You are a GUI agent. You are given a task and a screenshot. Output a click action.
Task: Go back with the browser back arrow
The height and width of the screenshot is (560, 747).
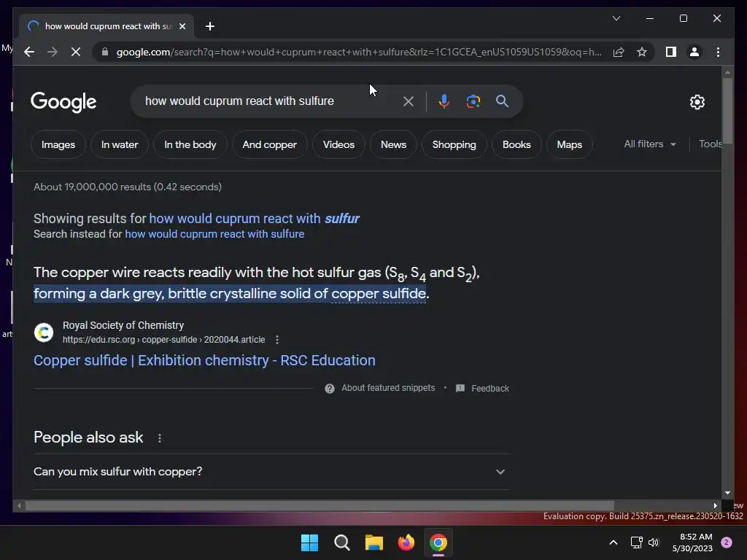tap(29, 52)
